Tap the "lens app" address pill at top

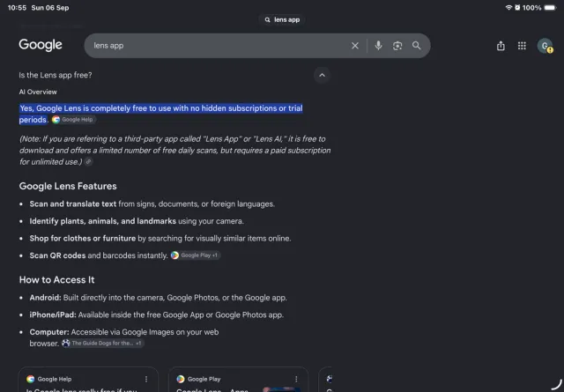click(282, 19)
